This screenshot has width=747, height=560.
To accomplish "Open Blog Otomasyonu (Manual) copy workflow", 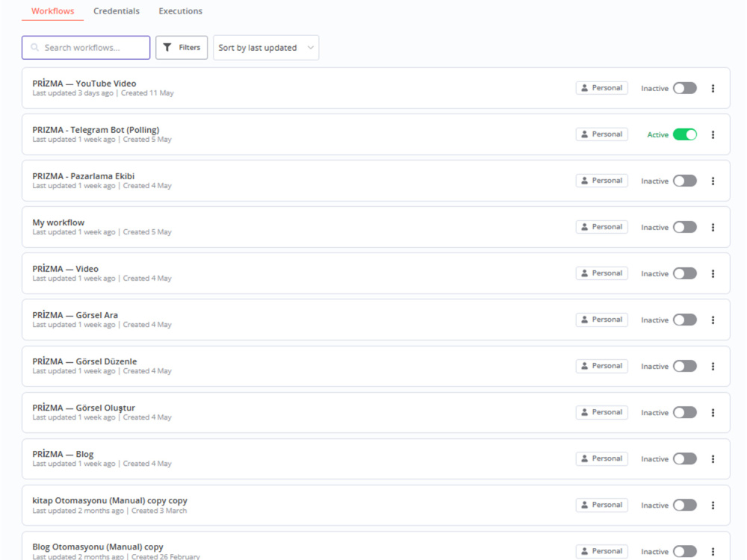I will (x=376, y=546).
